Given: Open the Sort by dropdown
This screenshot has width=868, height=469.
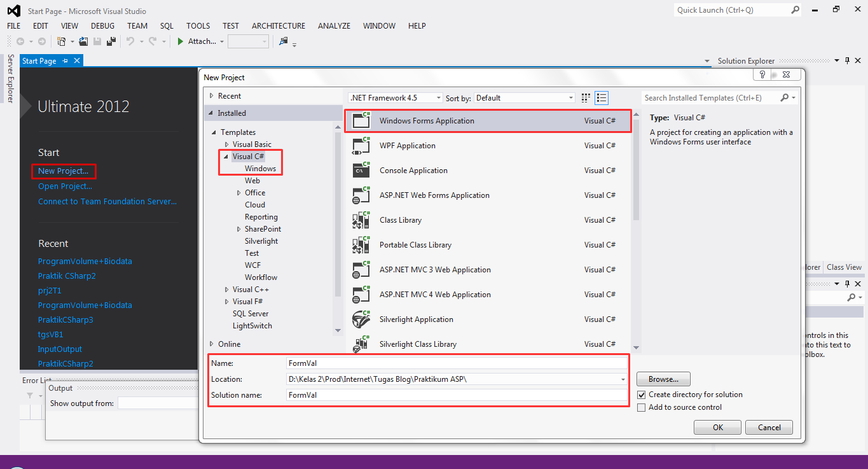Looking at the screenshot, I should pyautogui.click(x=571, y=98).
